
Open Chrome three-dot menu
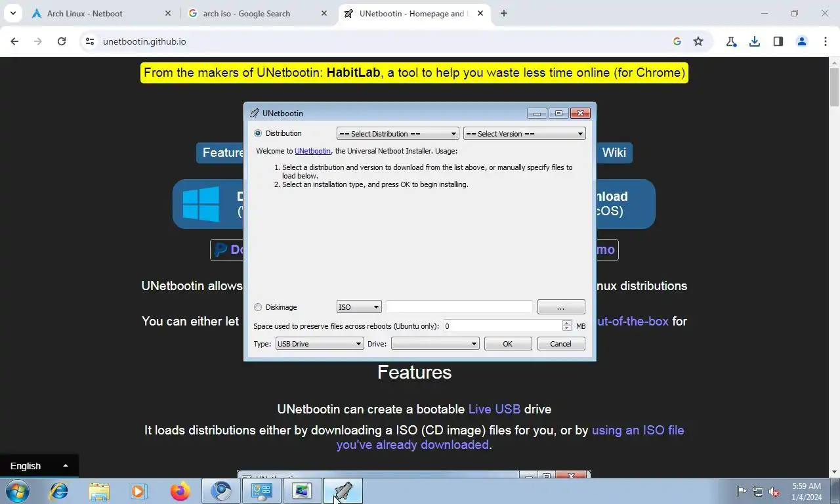coord(826,41)
